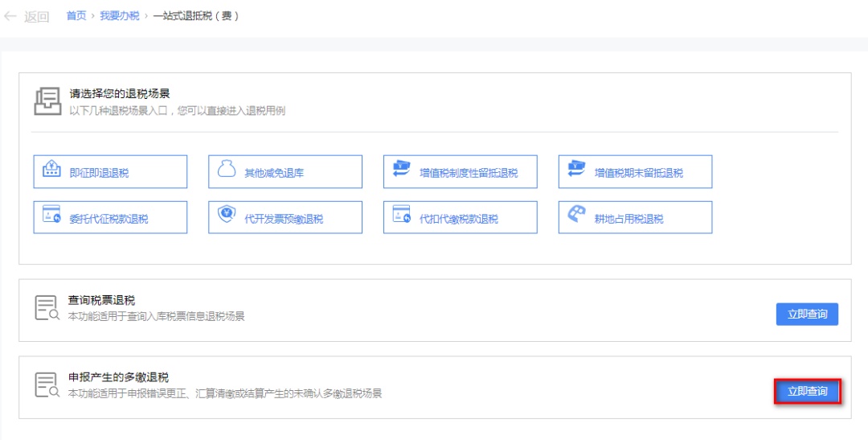Open the 代扣代缴税款退税 scenario label
Screen dimensions: 868x440
coord(458,219)
